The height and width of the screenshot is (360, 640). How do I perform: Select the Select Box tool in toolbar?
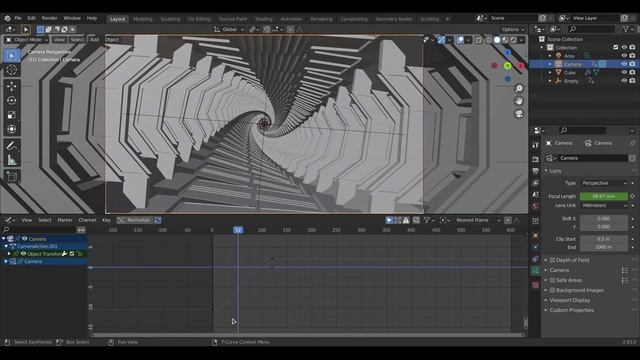11,55
